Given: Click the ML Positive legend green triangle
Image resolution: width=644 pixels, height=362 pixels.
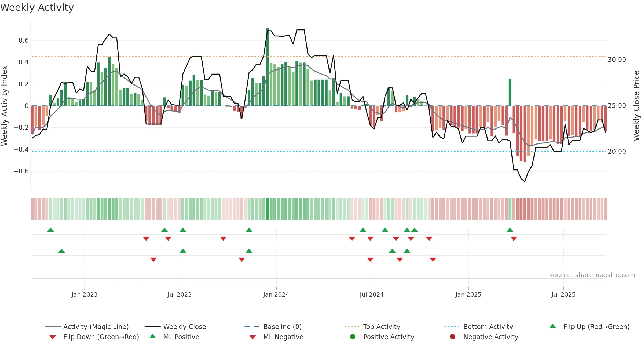Looking at the screenshot, I should [153, 336].
